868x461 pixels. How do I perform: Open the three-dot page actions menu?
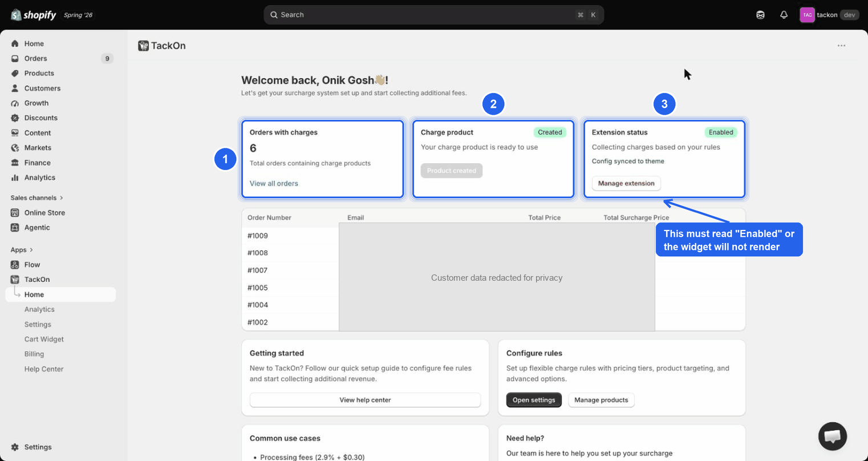tap(841, 46)
